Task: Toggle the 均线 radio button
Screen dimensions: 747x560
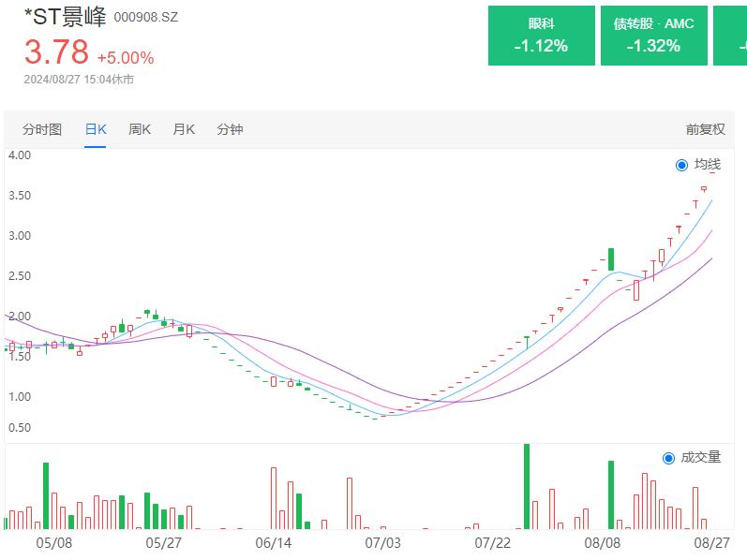Action: coord(681,166)
